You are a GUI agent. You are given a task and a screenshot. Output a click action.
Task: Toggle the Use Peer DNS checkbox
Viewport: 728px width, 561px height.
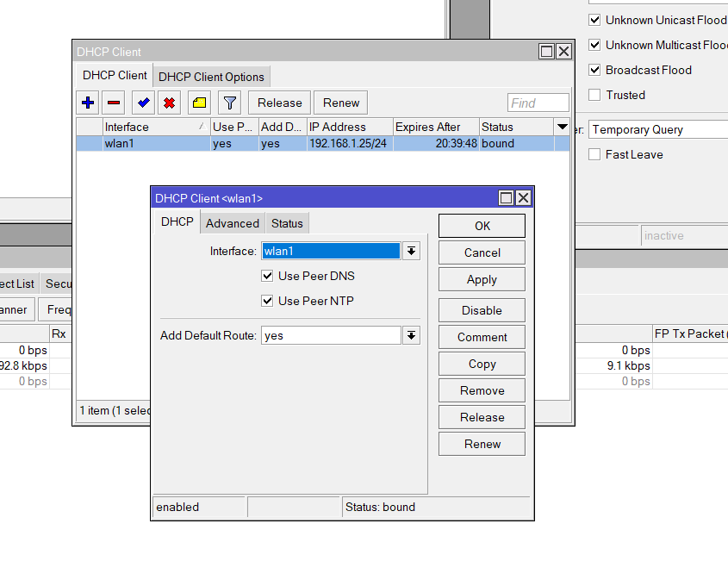click(x=267, y=276)
